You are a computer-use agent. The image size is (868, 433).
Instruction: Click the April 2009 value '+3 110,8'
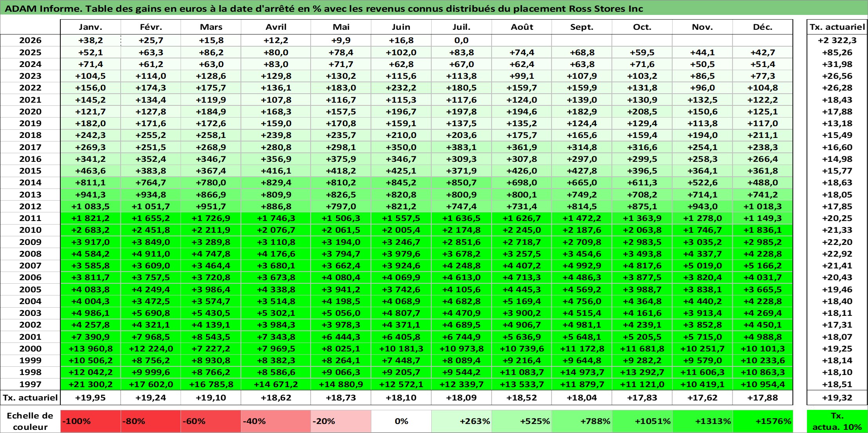[276, 242]
